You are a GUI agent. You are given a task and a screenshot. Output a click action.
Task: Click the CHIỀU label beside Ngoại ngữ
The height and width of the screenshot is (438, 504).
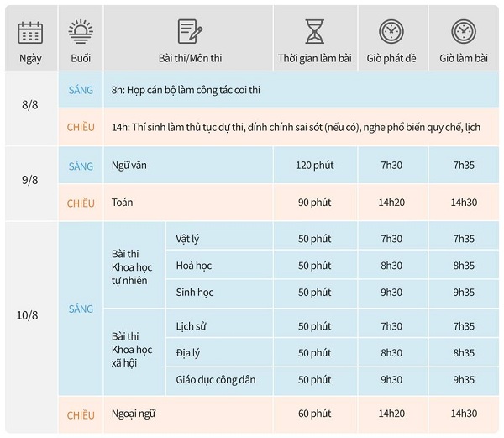coord(81,415)
